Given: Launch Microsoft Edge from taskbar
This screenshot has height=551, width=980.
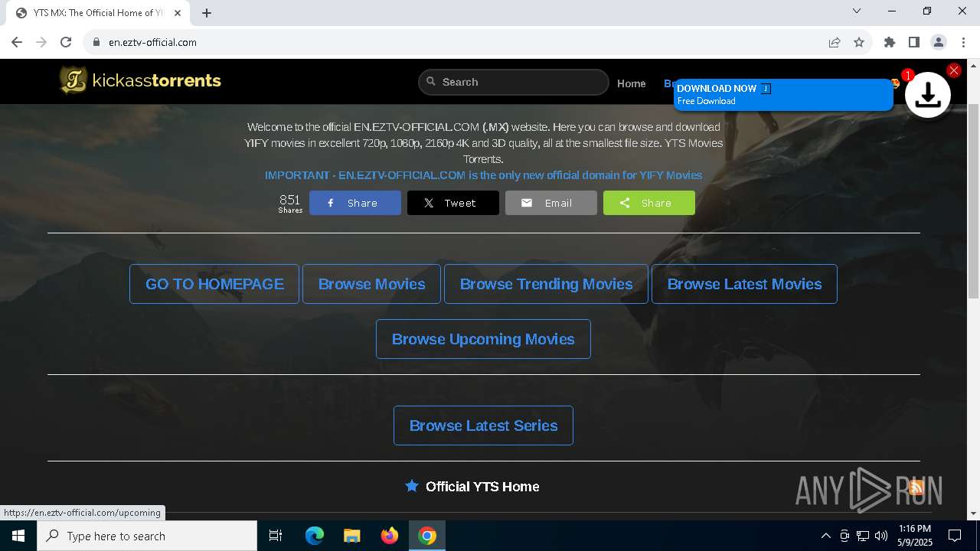Looking at the screenshot, I should tap(315, 536).
